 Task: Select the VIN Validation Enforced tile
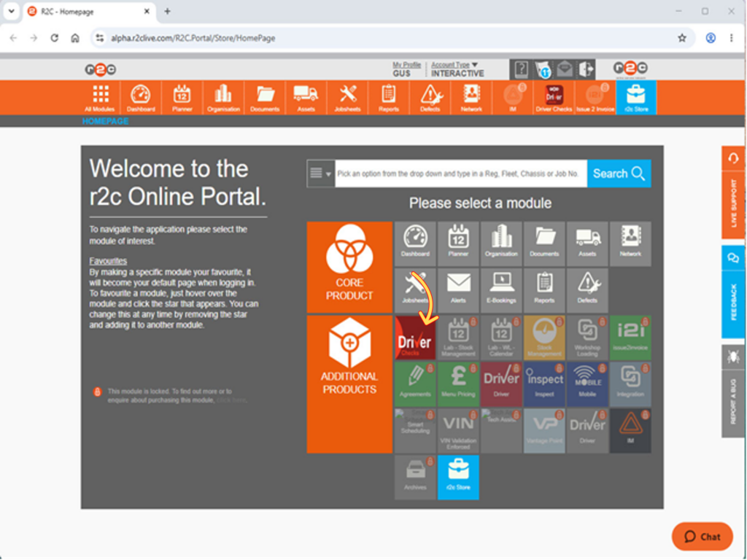[x=458, y=430]
